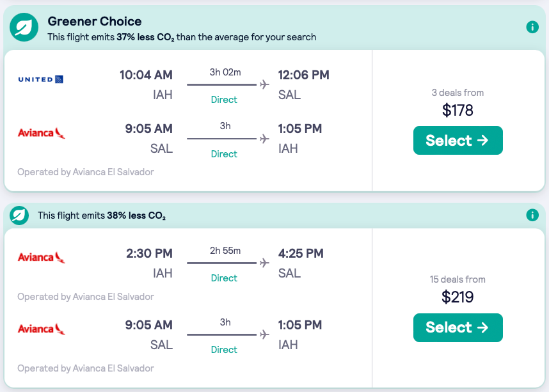The width and height of the screenshot is (549, 392).
Task: Select the $219 flight deal
Action: point(457,327)
